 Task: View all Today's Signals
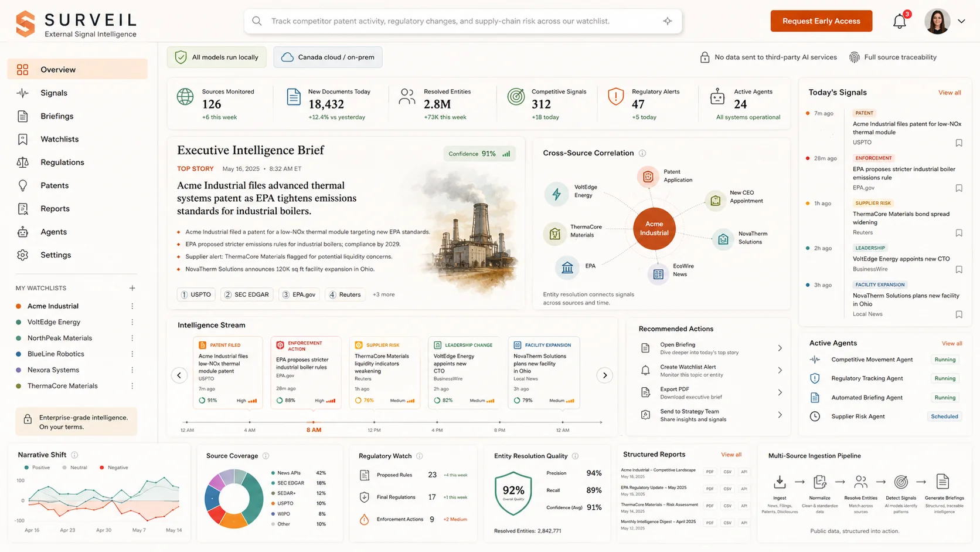950,93
